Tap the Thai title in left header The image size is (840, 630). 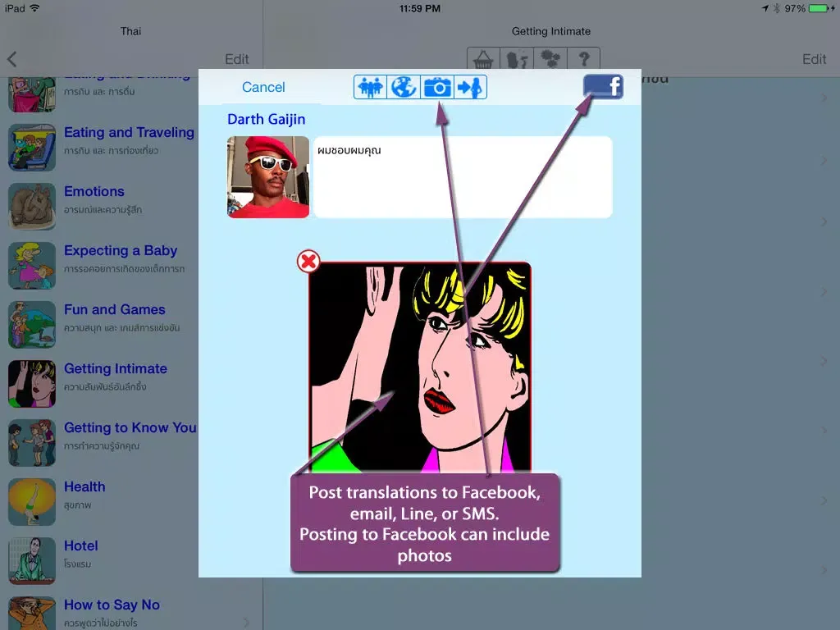130,31
